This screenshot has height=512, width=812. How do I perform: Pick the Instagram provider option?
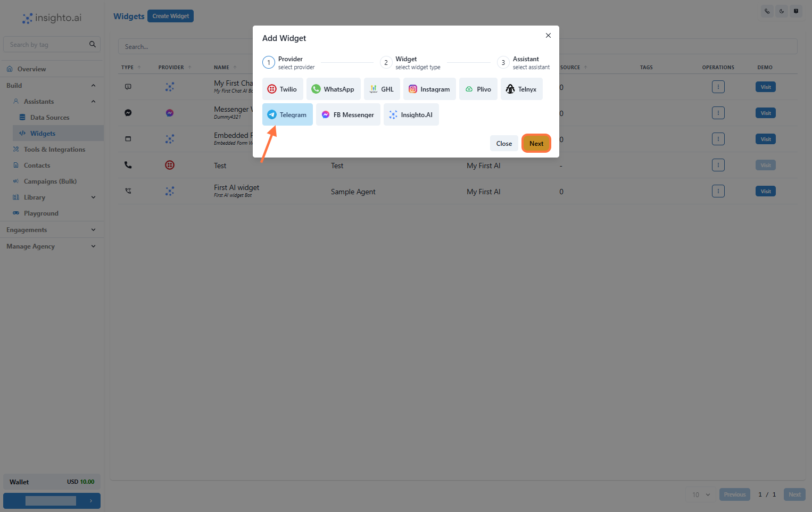[x=429, y=89]
